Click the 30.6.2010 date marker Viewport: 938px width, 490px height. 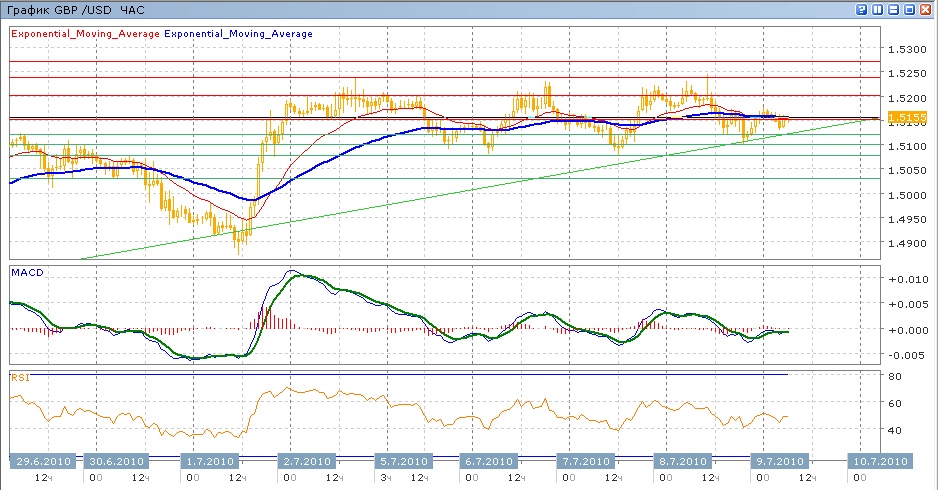[116, 462]
